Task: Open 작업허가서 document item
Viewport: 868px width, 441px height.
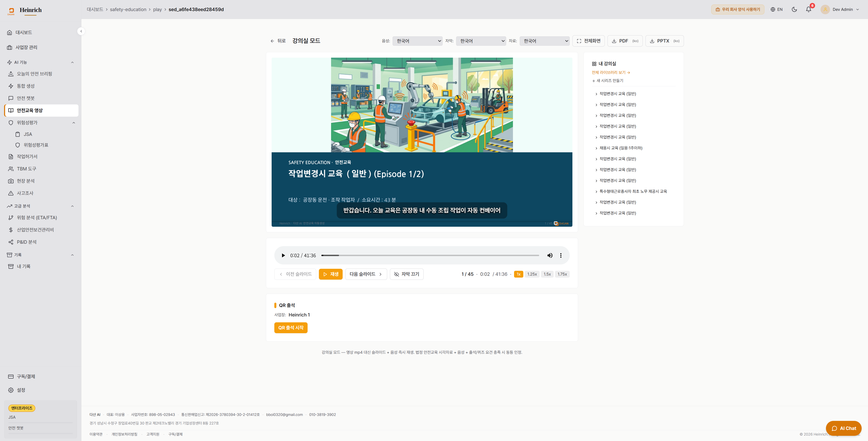Action: [41, 157]
